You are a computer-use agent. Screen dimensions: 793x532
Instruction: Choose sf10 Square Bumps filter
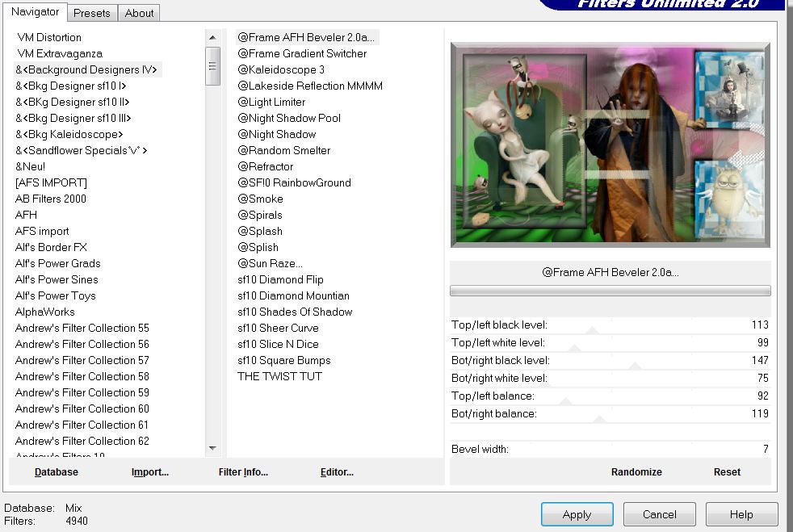point(283,361)
